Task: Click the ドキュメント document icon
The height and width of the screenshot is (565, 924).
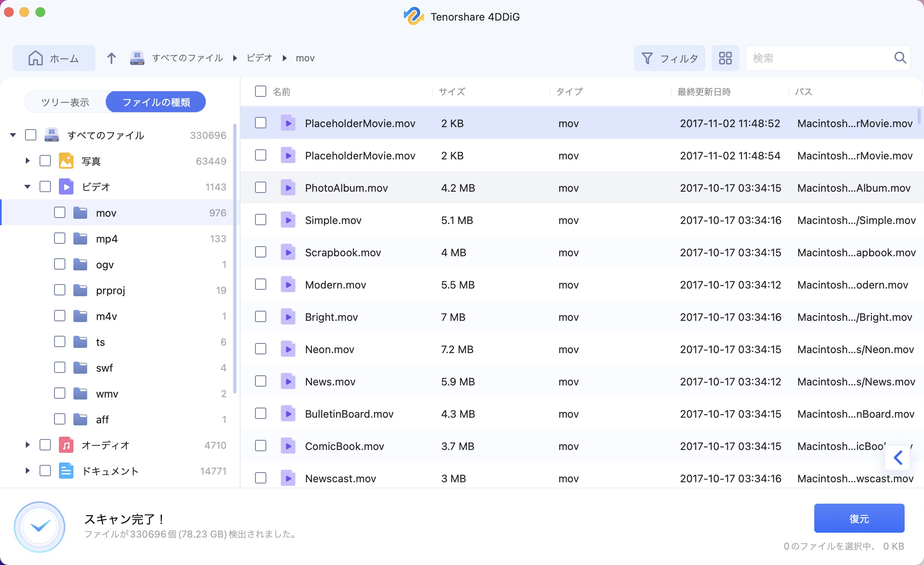Action: point(66,471)
